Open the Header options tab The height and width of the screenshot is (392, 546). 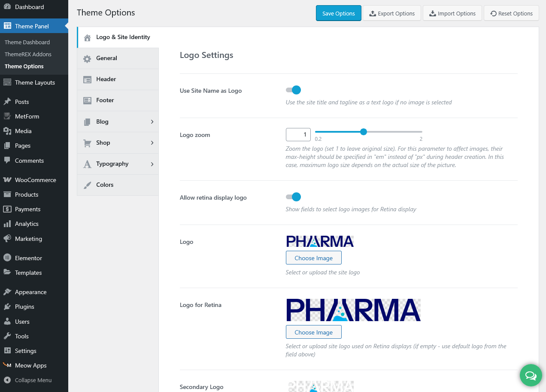click(106, 79)
